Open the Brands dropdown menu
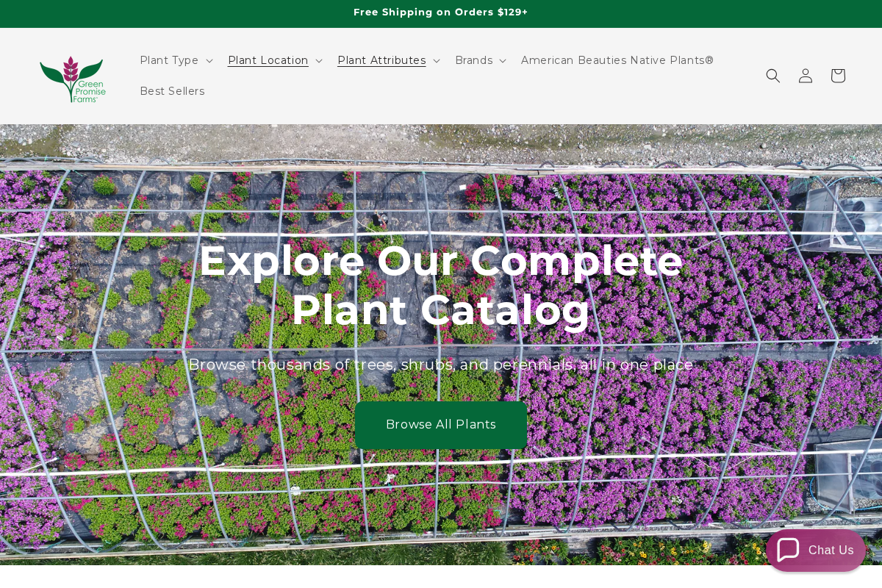The width and height of the screenshot is (882, 588). 474,60
